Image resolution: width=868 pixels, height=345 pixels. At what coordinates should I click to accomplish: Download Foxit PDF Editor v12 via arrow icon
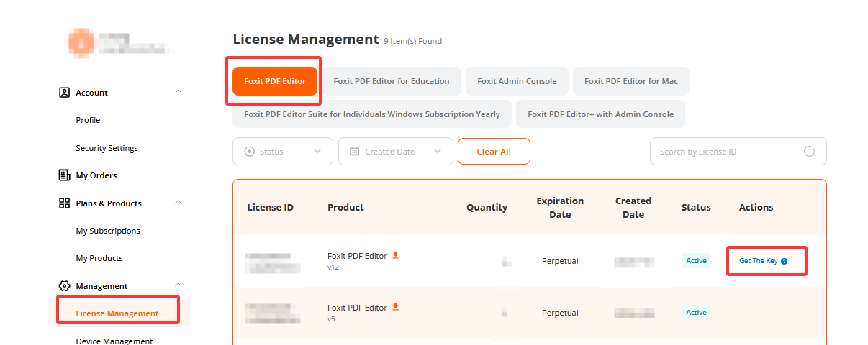395,255
